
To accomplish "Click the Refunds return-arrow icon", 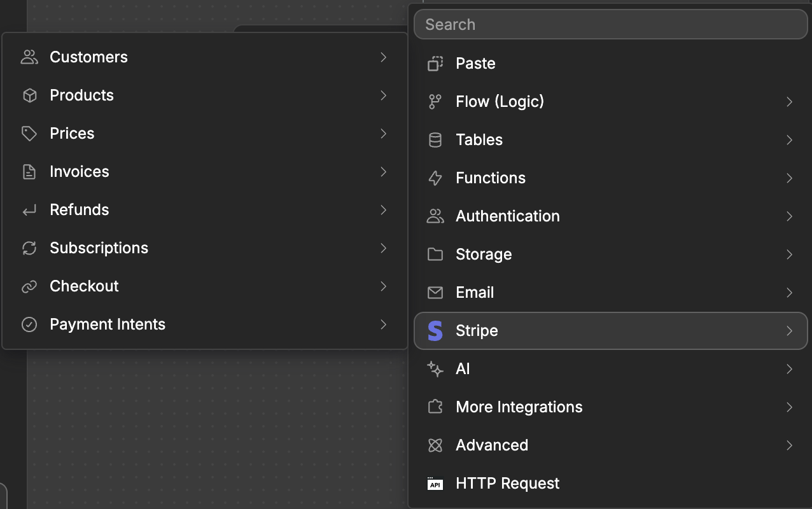I will pos(29,210).
